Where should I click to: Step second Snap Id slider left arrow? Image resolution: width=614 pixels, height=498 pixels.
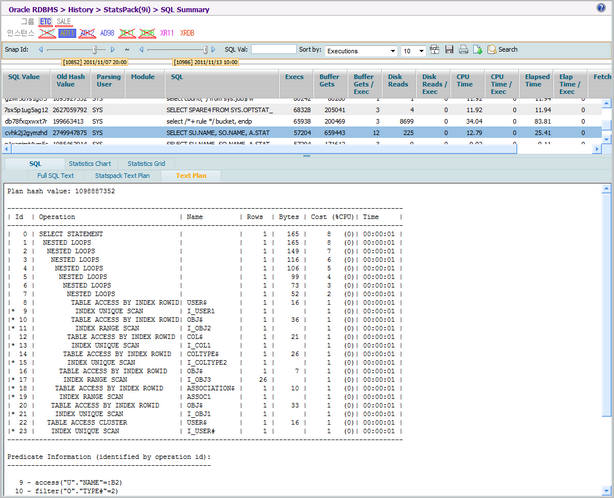tap(141, 50)
